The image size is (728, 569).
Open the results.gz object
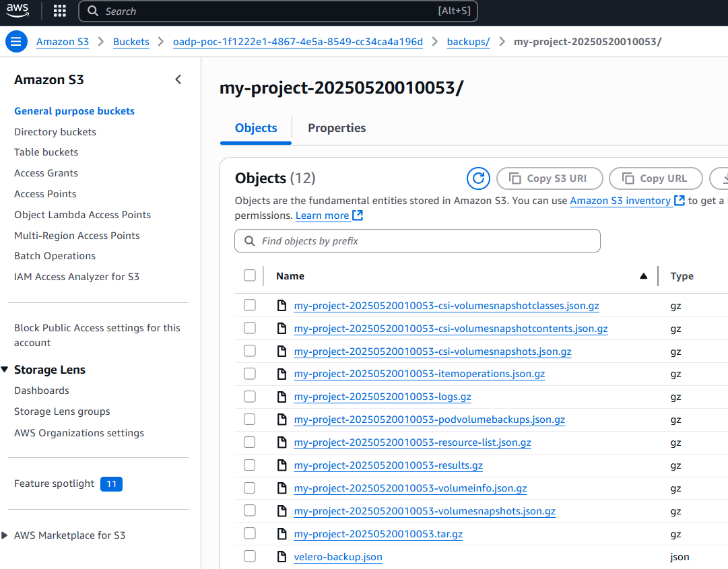(388, 465)
